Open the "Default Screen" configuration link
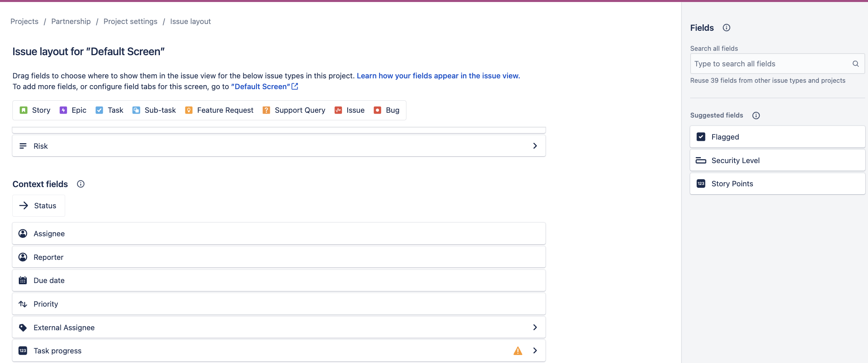868x363 pixels. [265, 86]
